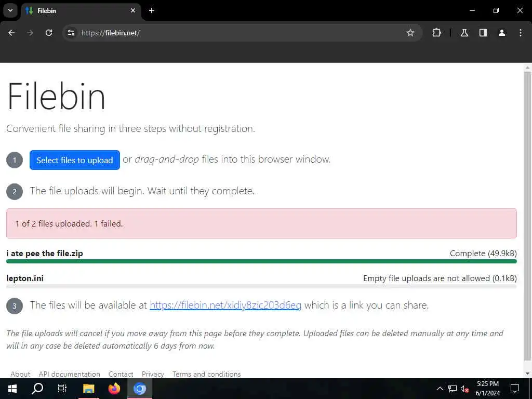Click the 'lepton.ini' file name
Screen dimensions: 532x399
25,278
